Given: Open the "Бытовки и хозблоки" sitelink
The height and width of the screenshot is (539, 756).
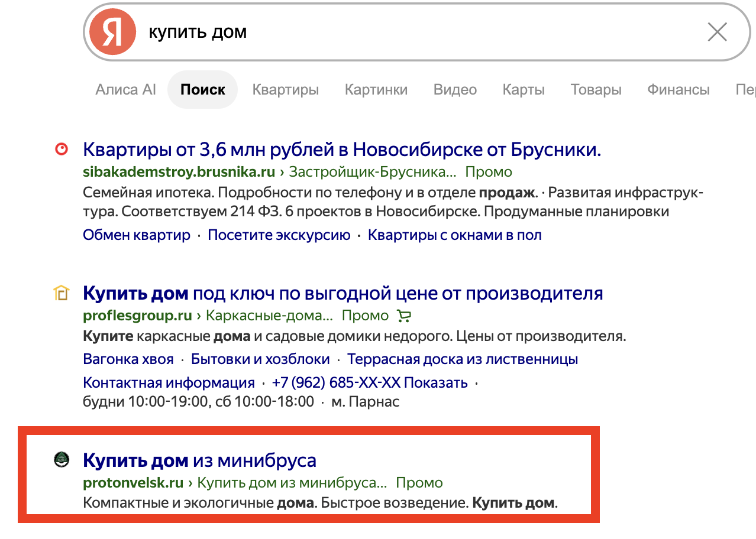Looking at the screenshot, I should pos(260,359).
